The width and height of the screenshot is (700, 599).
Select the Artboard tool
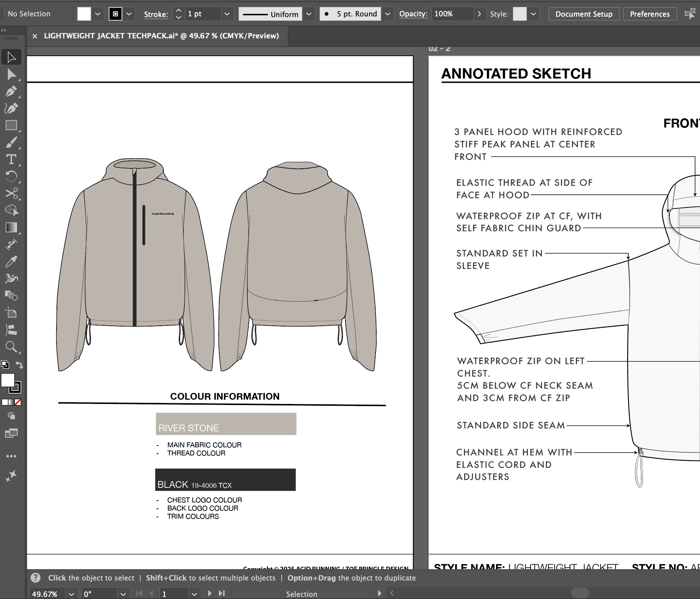pos(11,313)
